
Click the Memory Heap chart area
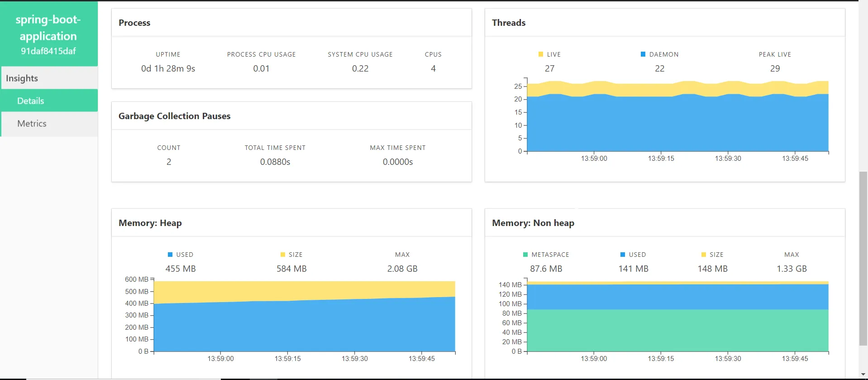[305, 316]
